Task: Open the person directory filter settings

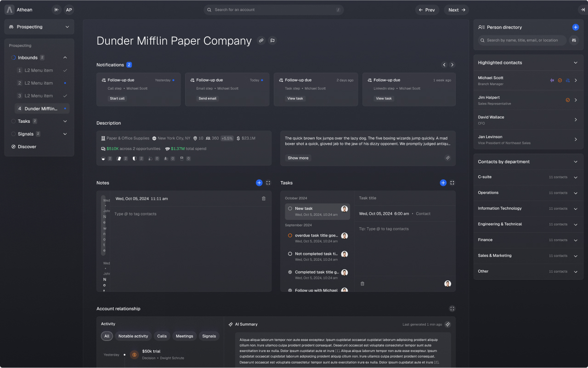Action: tap(574, 40)
